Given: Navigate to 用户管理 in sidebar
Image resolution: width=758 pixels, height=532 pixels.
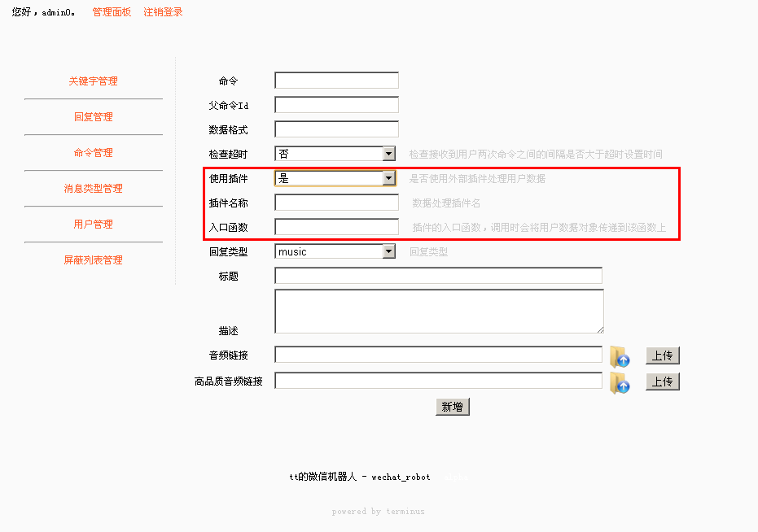Looking at the screenshot, I should pos(93,225).
